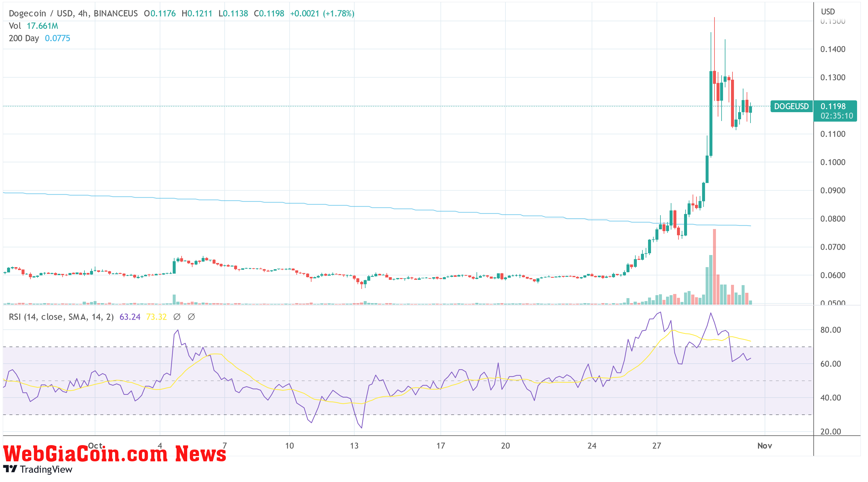
Task: Click the RSI 40.00 axis label
Action: coord(831,398)
